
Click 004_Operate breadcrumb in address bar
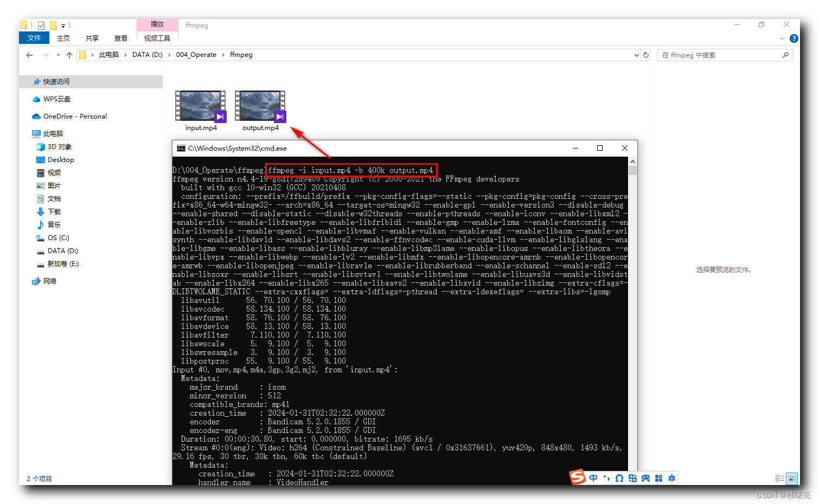click(x=196, y=55)
